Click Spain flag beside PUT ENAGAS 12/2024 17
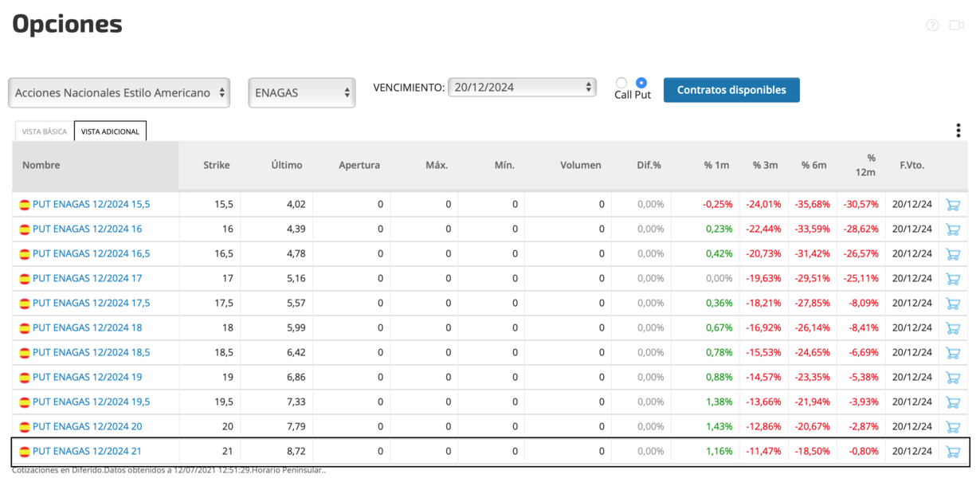 25,279
